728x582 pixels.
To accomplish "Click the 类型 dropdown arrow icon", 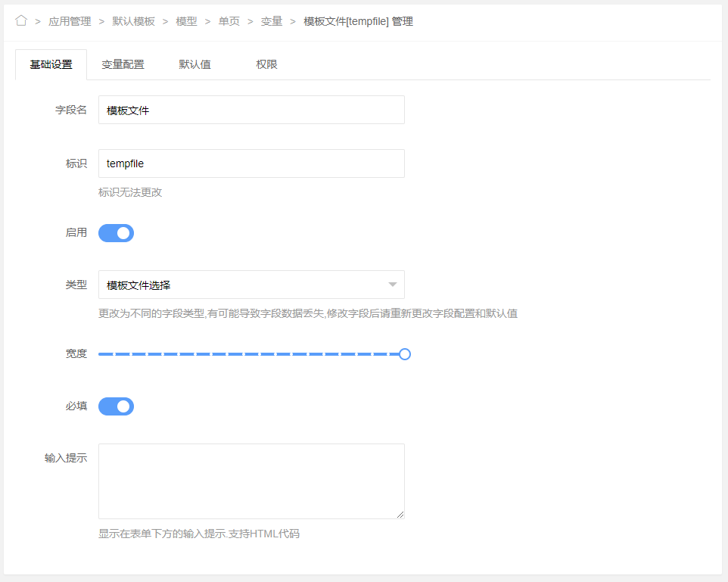I will click(x=392, y=285).
